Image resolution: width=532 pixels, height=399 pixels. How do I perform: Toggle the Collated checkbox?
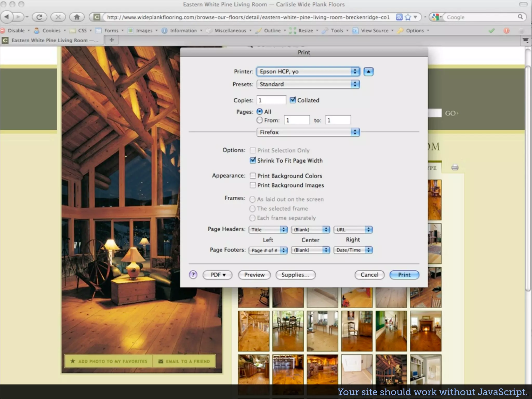293,100
